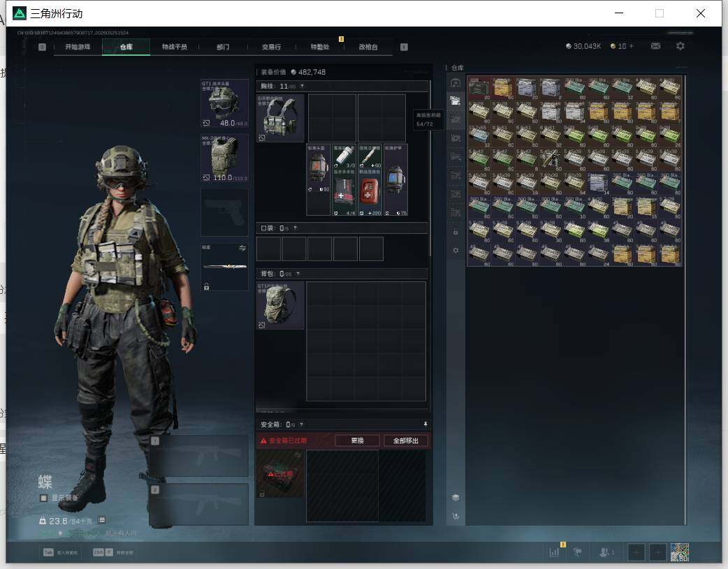Click the Ctrl F key hint in bottom bar

pos(103,552)
